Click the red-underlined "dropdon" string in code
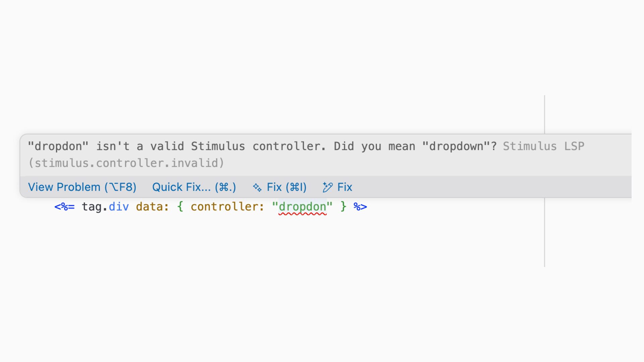This screenshot has height=362, width=644. (x=302, y=207)
